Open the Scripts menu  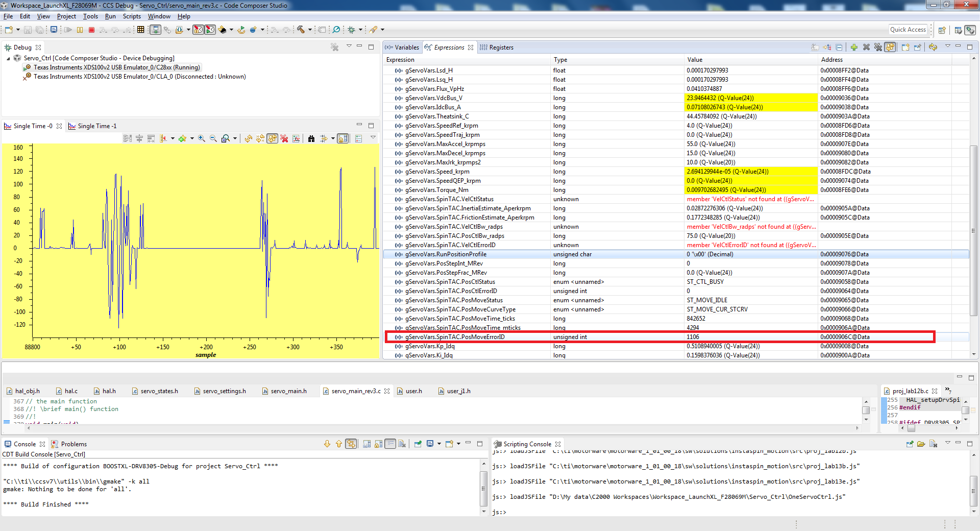[131, 16]
